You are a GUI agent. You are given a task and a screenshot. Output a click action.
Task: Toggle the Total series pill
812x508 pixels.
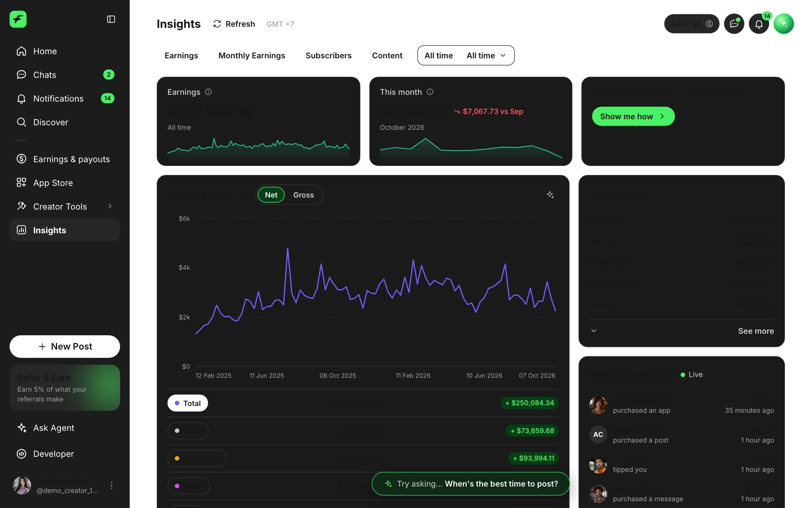(x=188, y=403)
